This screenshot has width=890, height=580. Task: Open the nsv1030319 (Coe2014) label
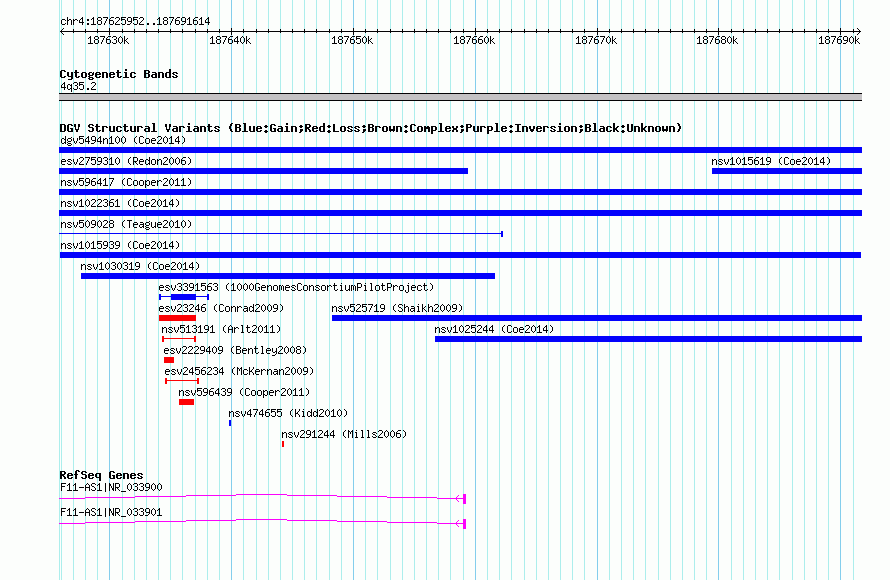tap(140, 266)
